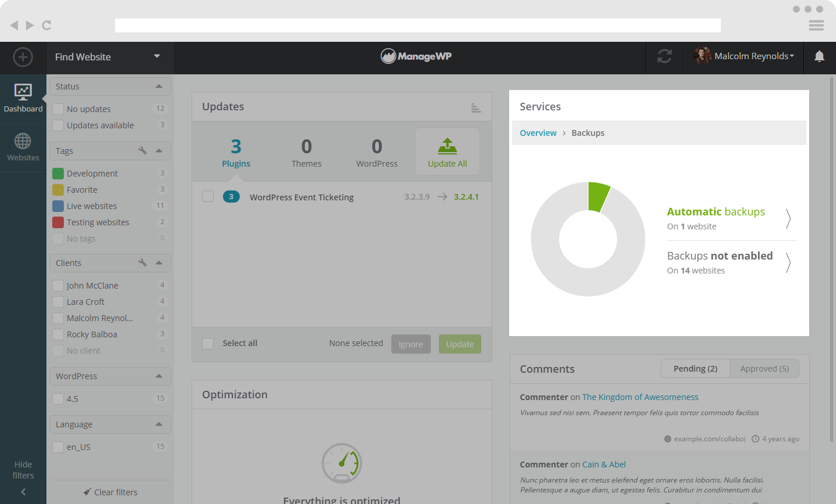Click the Update All upload icon
The image size is (836, 504).
[x=447, y=146]
